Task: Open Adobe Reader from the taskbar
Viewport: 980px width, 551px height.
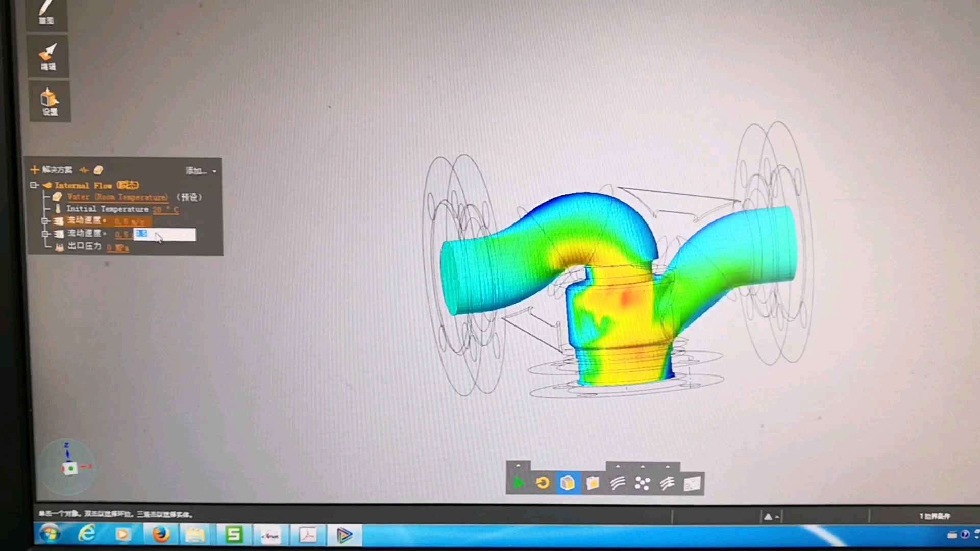Action: click(x=308, y=535)
